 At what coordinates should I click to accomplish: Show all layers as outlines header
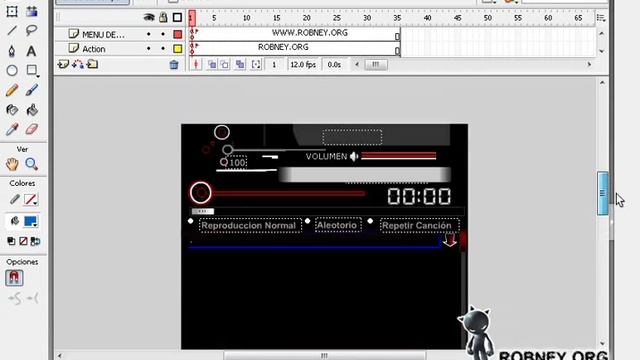tap(177, 18)
